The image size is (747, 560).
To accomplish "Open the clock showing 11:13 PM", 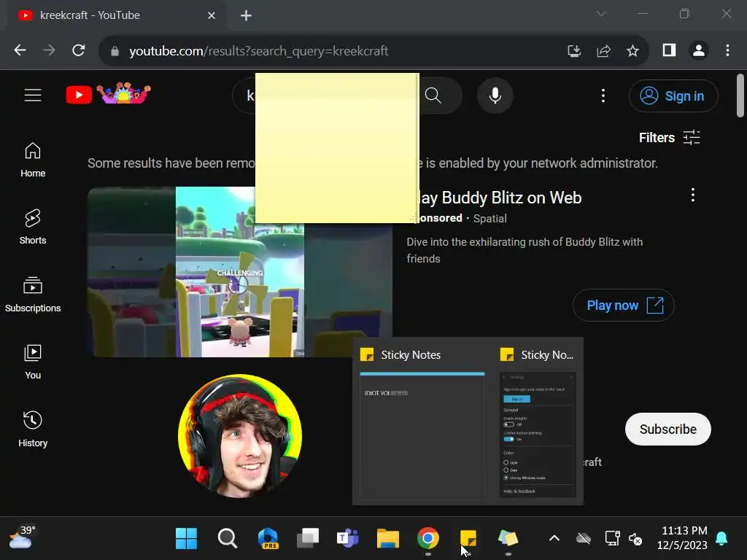I will [682, 538].
